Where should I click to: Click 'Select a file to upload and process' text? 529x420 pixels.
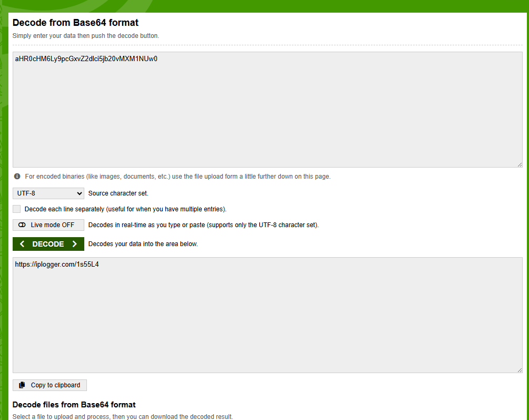point(122,417)
